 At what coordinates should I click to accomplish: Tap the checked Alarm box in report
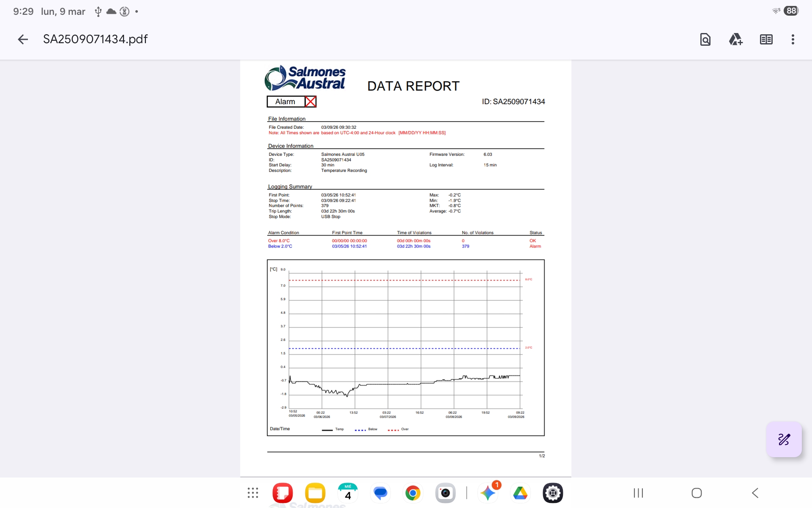click(310, 102)
